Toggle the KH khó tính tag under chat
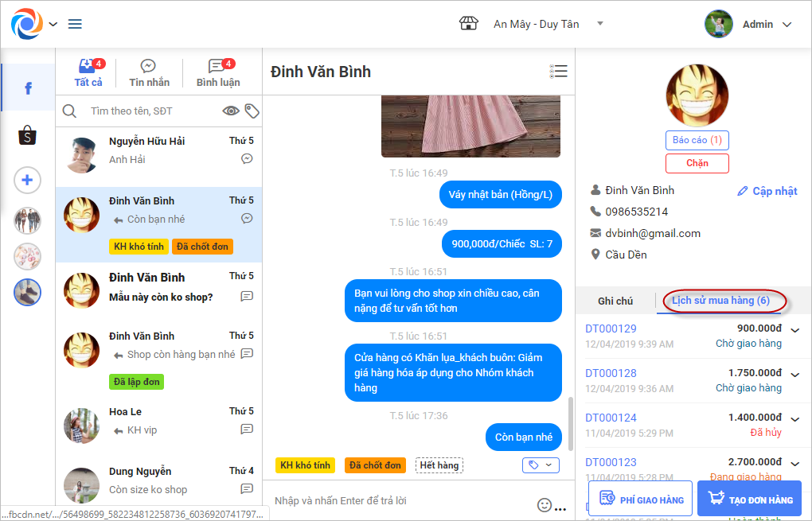The width and height of the screenshot is (812, 521). point(305,465)
